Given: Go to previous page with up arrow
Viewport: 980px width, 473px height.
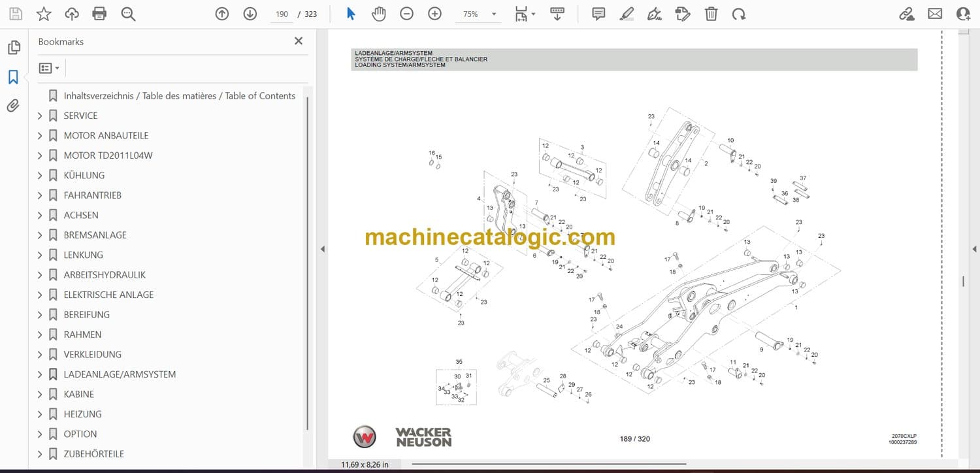Looking at the screenshot, I should (x=222, y=14).
